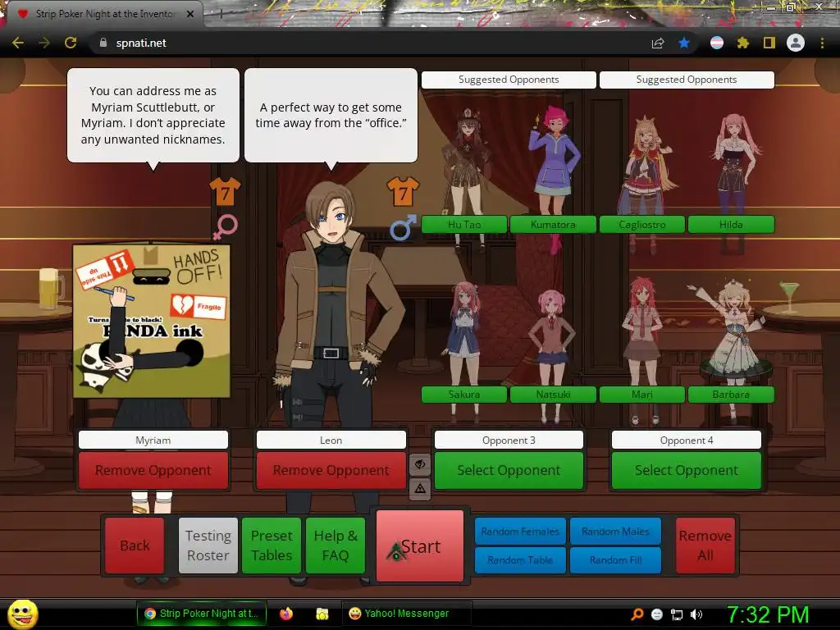Viewport: 840px width, 630px height.
Task: Click Myriam's orange shirt layer-count icon
Action: pos(225,192)
